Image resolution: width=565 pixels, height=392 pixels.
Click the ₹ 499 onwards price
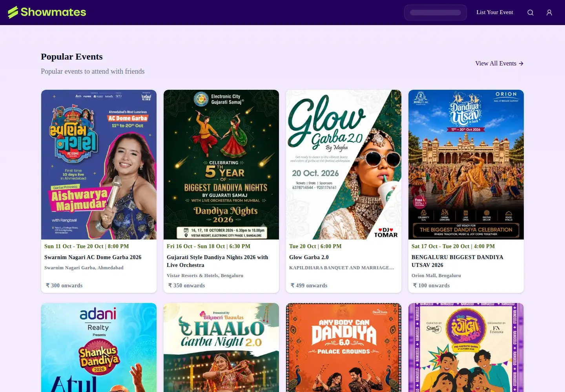tap(309, 285)
